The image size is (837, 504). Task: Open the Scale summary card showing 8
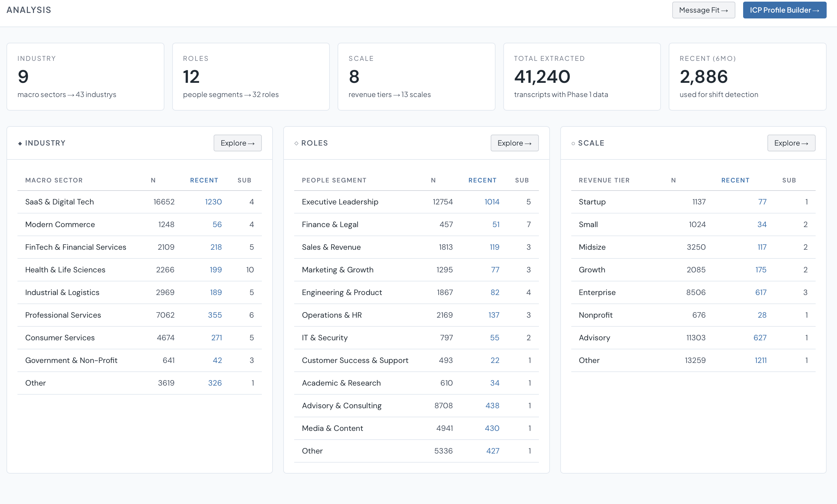point(416,76)
